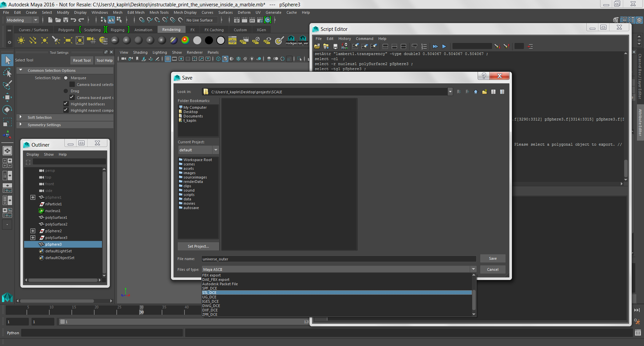Toggle Highlight nearest component checkbox
Viewport: 644px width, 346px height.
pyautogui.click(x=66, y=110)
